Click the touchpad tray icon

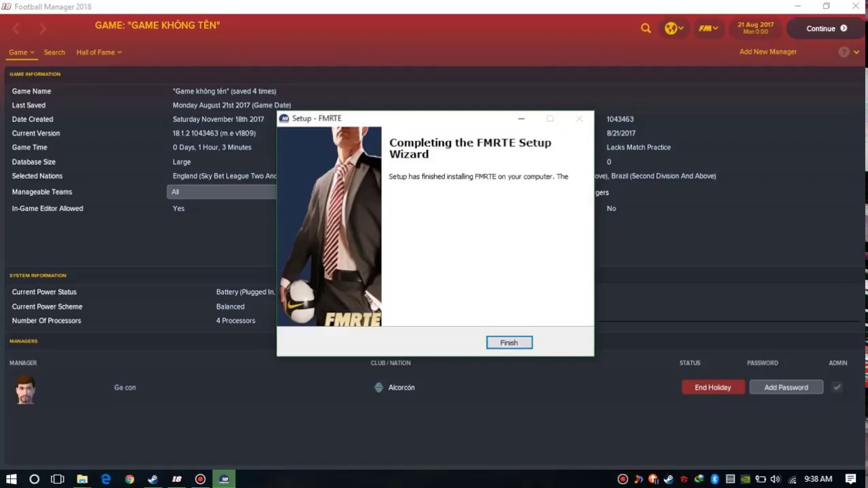click(x=730, y=479)
